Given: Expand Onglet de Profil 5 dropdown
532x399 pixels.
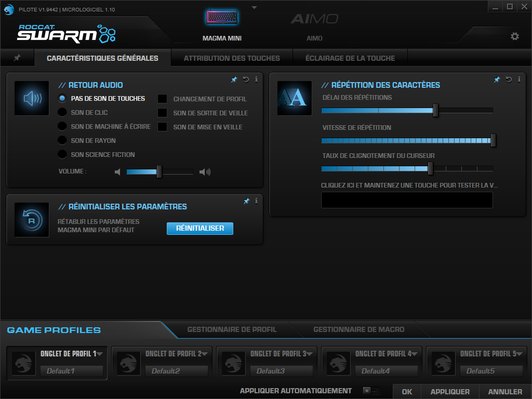Looking at the screenshot, I should pos(520,354).
